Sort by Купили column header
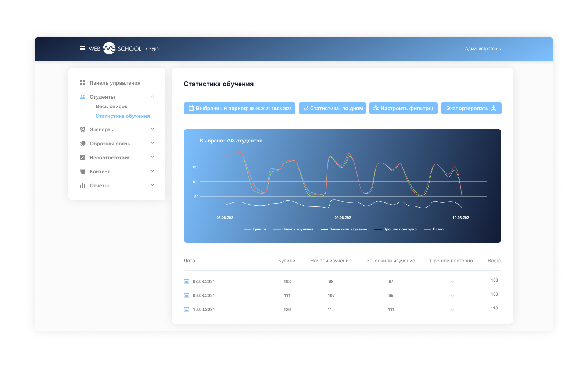The height and width of the screenshot is (368, 588). coord(287,261)
